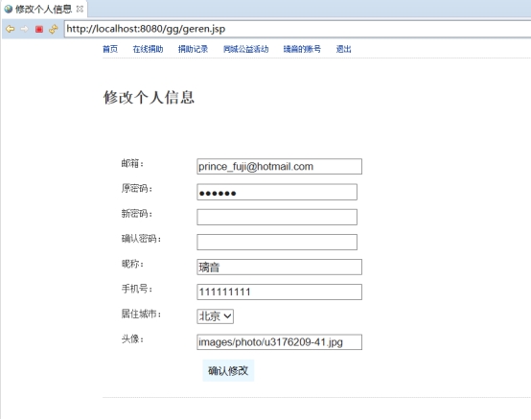Click the 手机号 label text
Screen dimensions: 531x420
coord(137,289)
